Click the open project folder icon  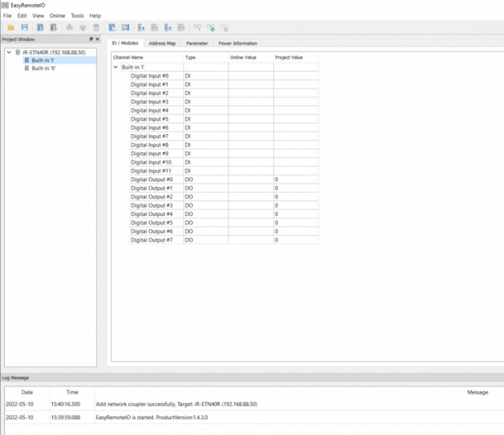11,28
